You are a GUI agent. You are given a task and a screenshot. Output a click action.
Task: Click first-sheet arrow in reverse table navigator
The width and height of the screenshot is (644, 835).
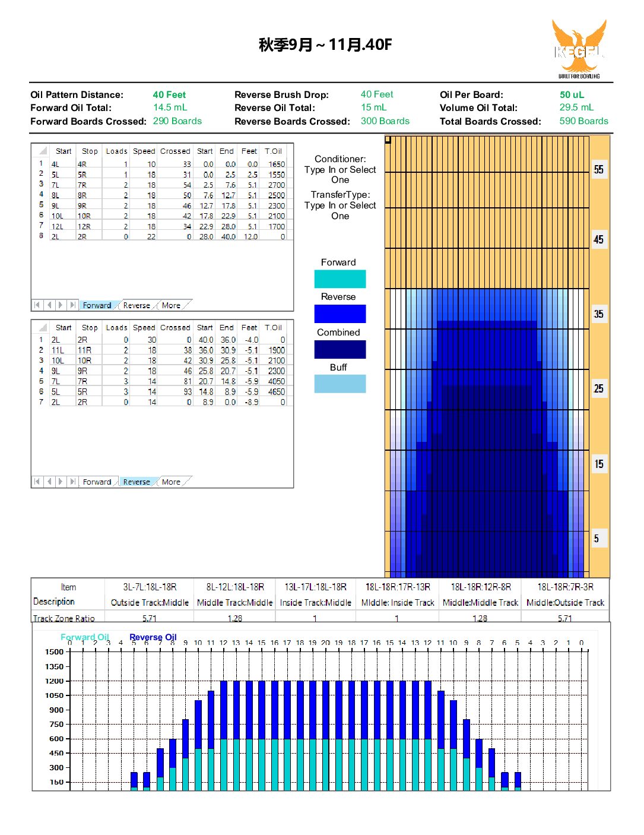coord(37,482)
